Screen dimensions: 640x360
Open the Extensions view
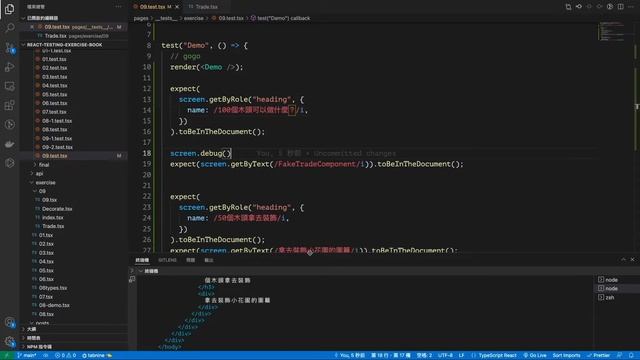click(9, 105)
